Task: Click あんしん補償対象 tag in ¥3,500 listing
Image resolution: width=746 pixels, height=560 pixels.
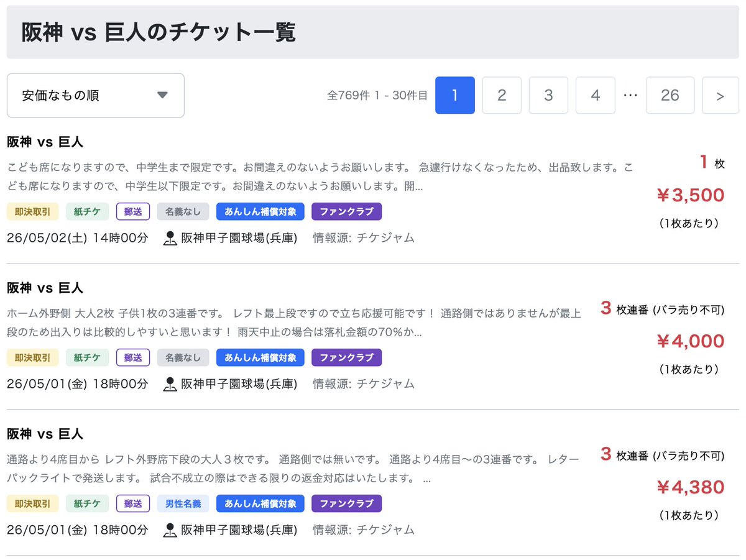Action: pyautogui.click(x=260, y=211)
